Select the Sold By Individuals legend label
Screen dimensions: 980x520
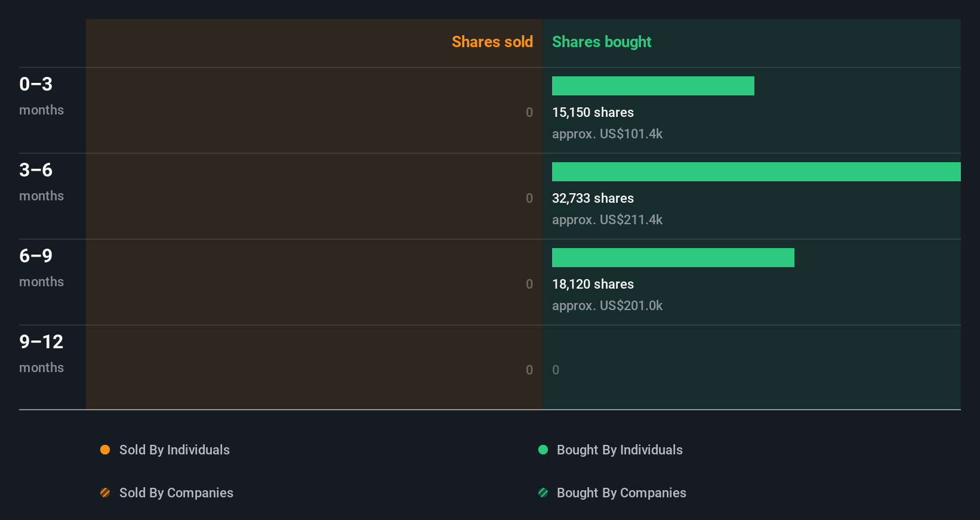tap(174, 450)
